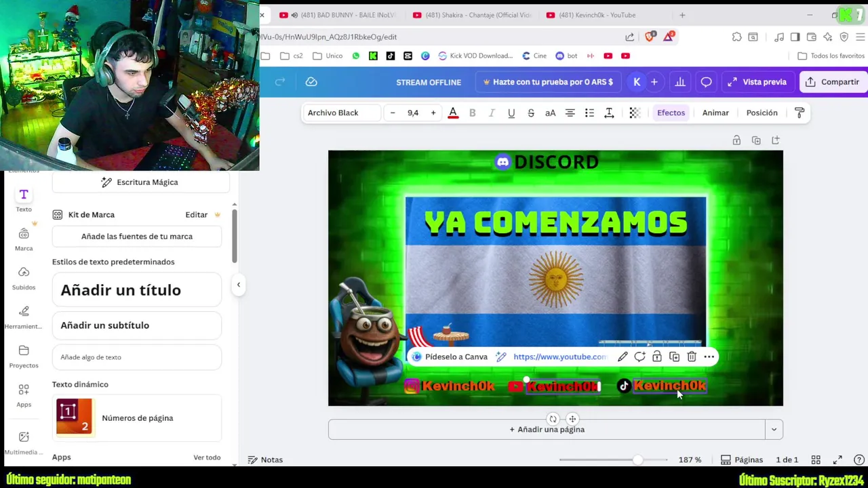Open the 187 % zoom menu
The image size is (868, 488).
tap(690, 460)
